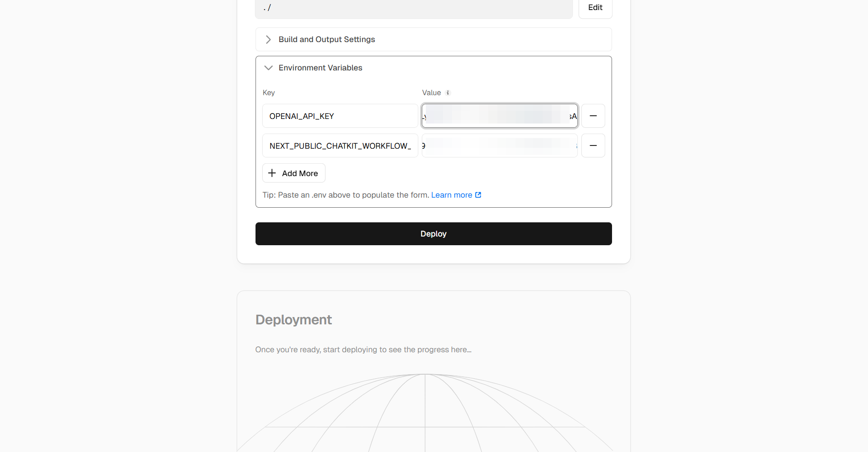Viewport: 868px width, 452px height.
Task: Remove the OPENAI_API_KEY variable with the minus button
Action: point(593,116)
